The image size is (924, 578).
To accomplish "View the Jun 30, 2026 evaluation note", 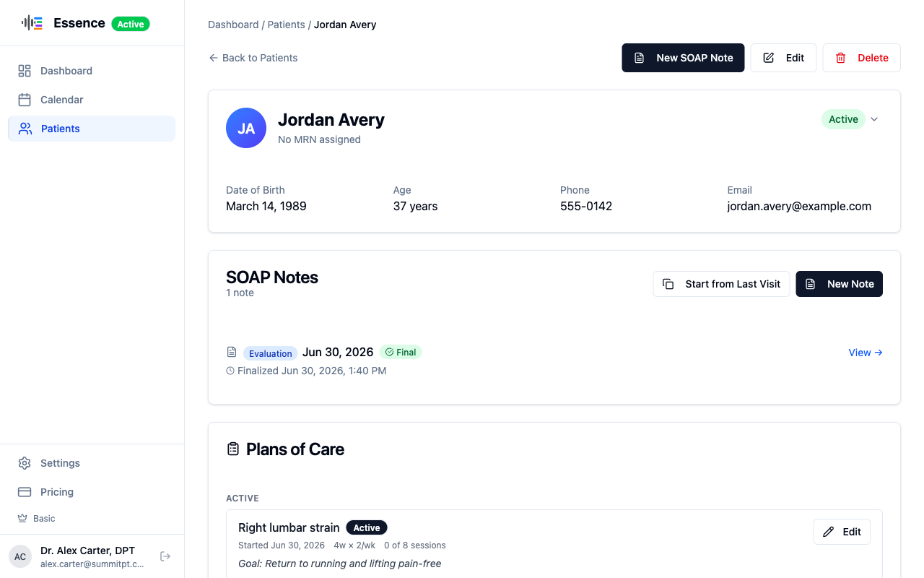I will tap(866, 353).
